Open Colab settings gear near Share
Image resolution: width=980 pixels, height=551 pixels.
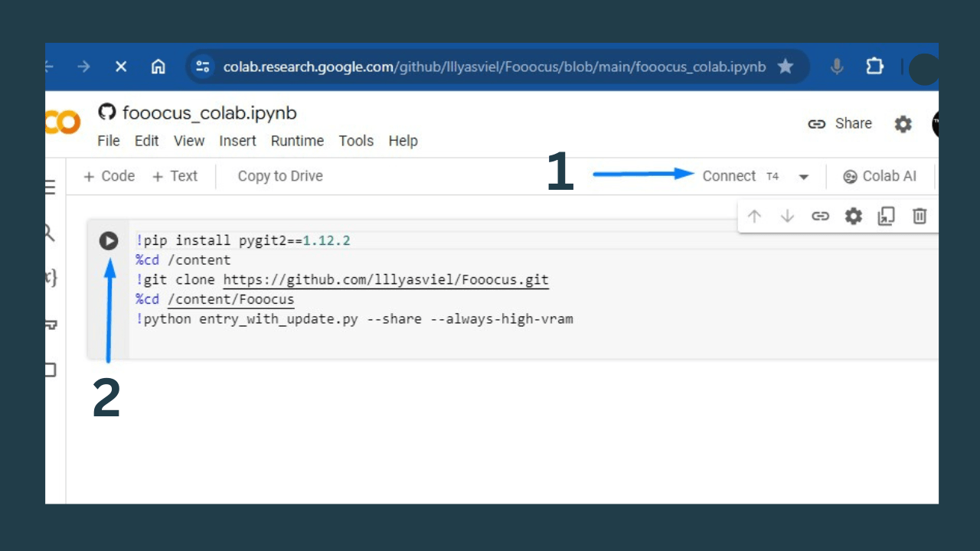click(x=903, y=124)
